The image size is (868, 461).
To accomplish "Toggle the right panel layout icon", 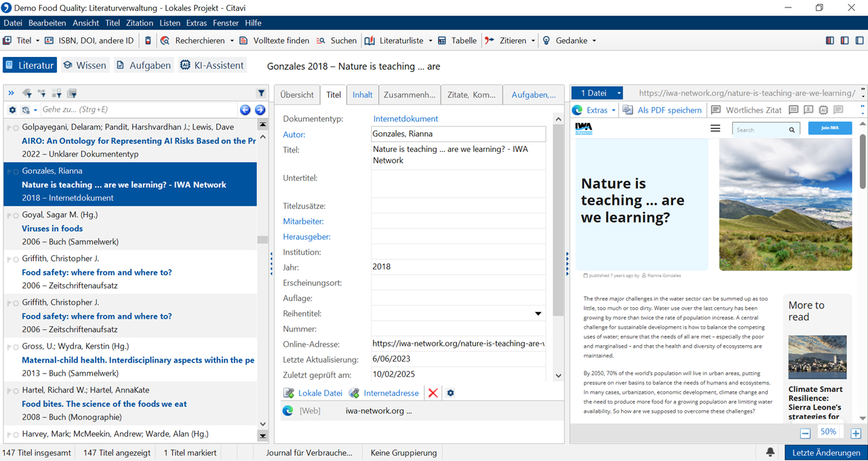I will (x=859, y=41).
